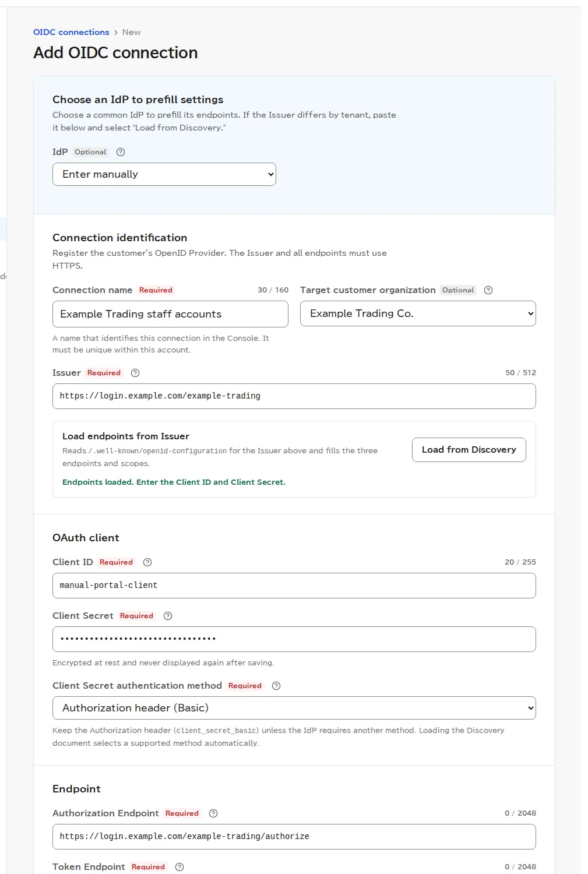Click the 'Endpoints loaded' success message
The image size is (588, 874).
tap(174, 482)
